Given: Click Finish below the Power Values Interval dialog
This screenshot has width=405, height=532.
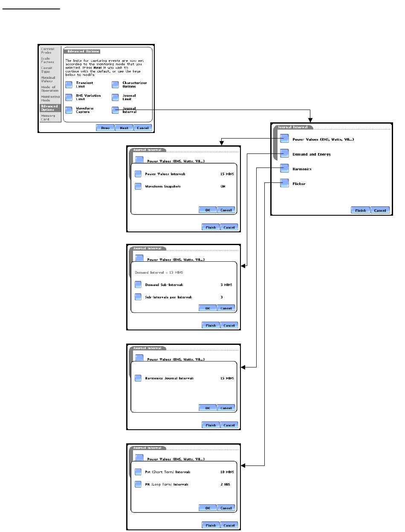Looking at the screenshot, I should click(211, 227).
